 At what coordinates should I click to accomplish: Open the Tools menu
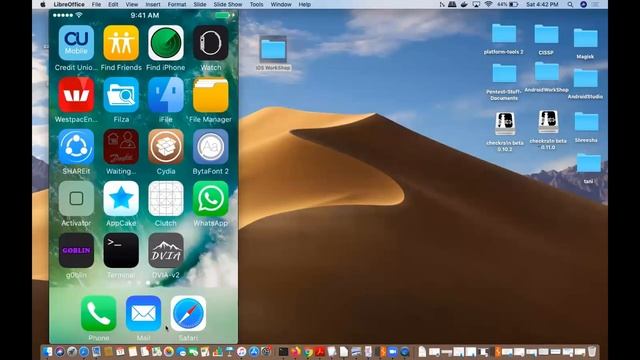click(x=256, y=4)
